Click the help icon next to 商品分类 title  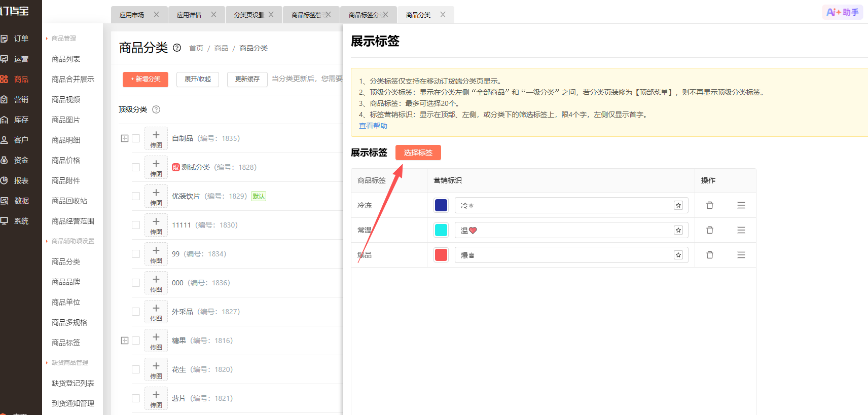click(x=177, y=48)
